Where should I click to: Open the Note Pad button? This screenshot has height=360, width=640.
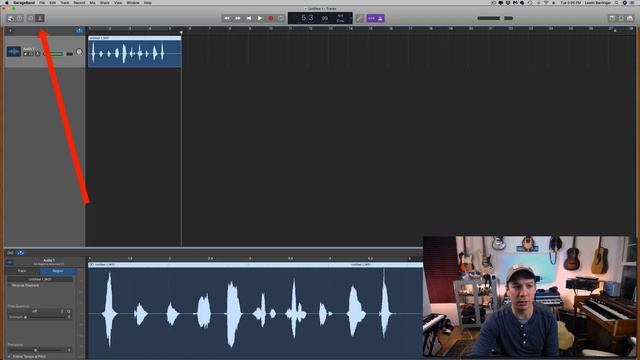pos(612,18)
